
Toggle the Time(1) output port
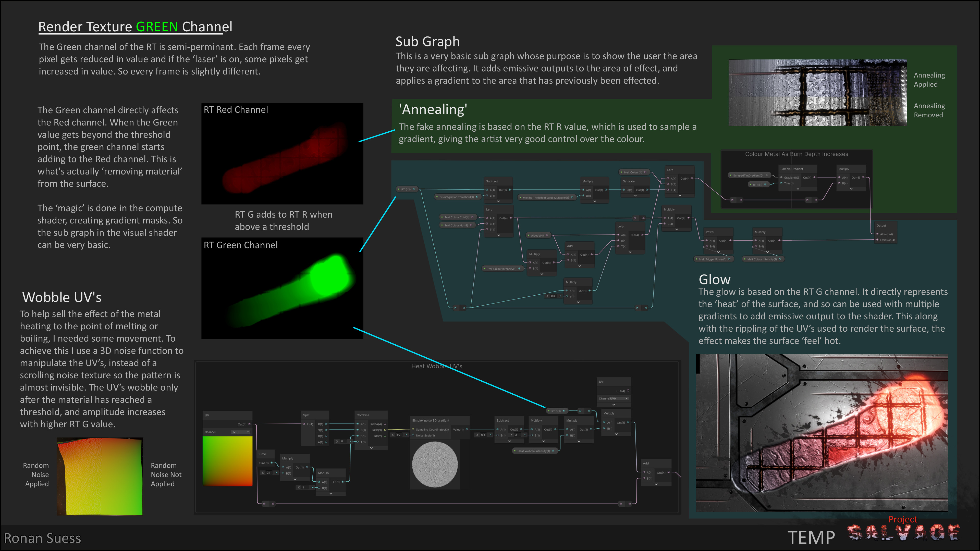point(271,463)
